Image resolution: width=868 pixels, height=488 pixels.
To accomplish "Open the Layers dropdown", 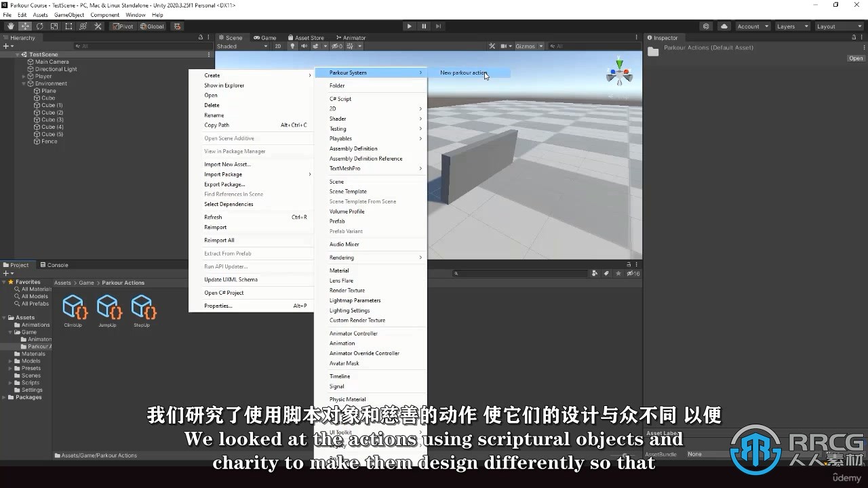I will point(792,26).
